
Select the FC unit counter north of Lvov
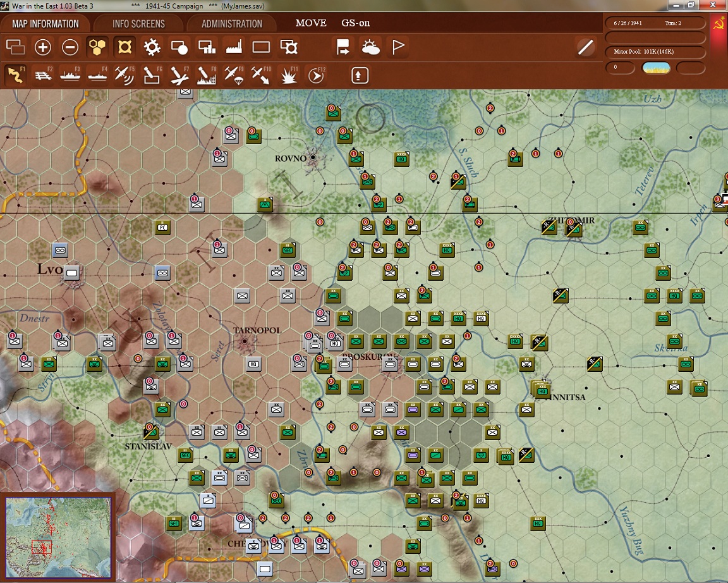[162, 227]
